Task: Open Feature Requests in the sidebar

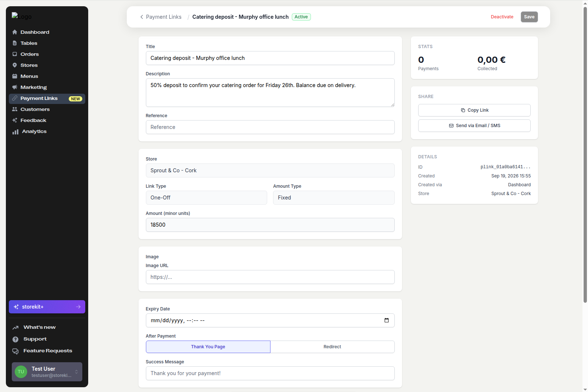Action: 47,351
